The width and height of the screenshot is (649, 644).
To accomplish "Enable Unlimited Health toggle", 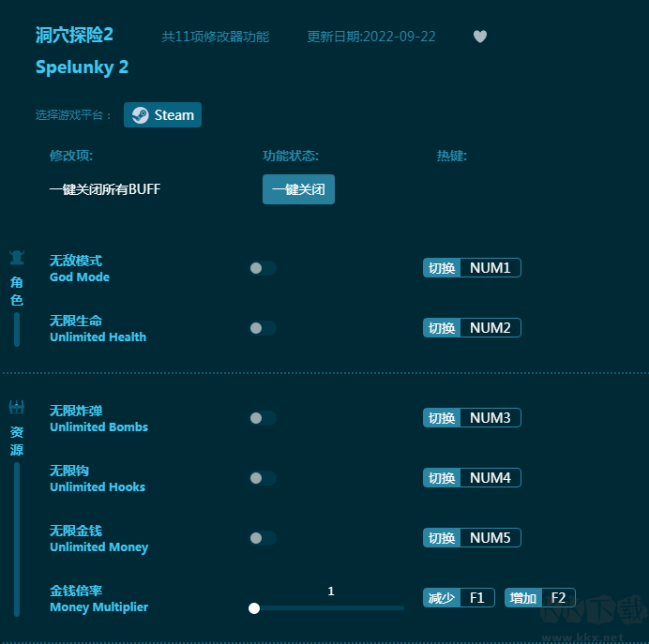I will point(263,328).
